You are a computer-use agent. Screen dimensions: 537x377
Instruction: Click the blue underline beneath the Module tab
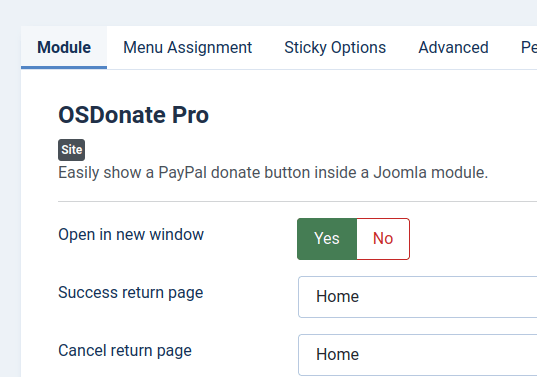pyautogui.click(x=64, y=67)
